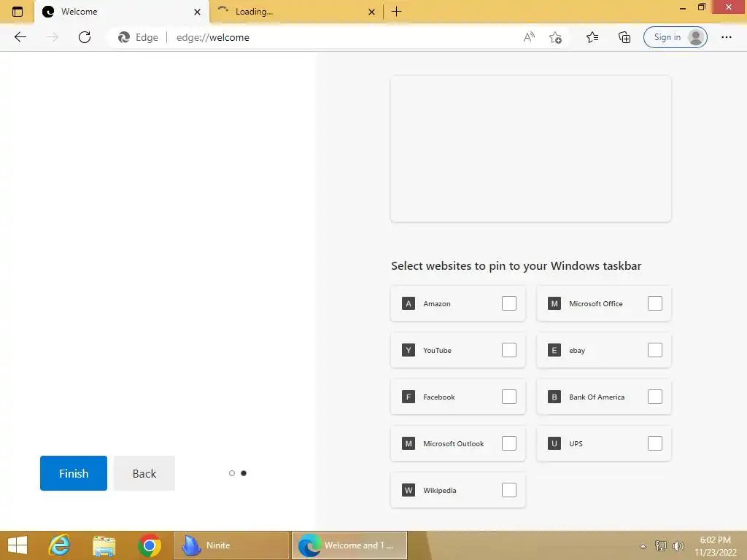Click the Sign in button

click(675, 37)
